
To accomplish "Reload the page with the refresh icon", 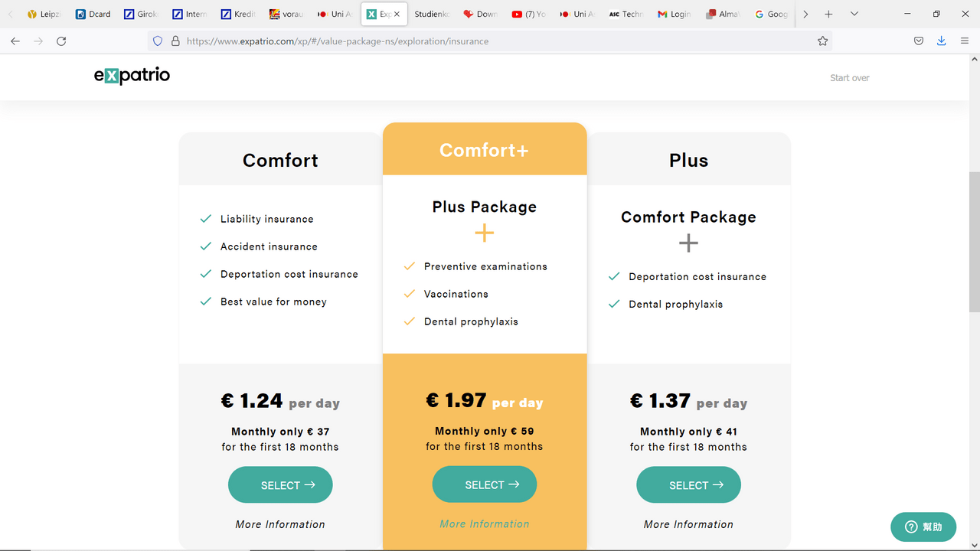I will click(x=61, y=41).
